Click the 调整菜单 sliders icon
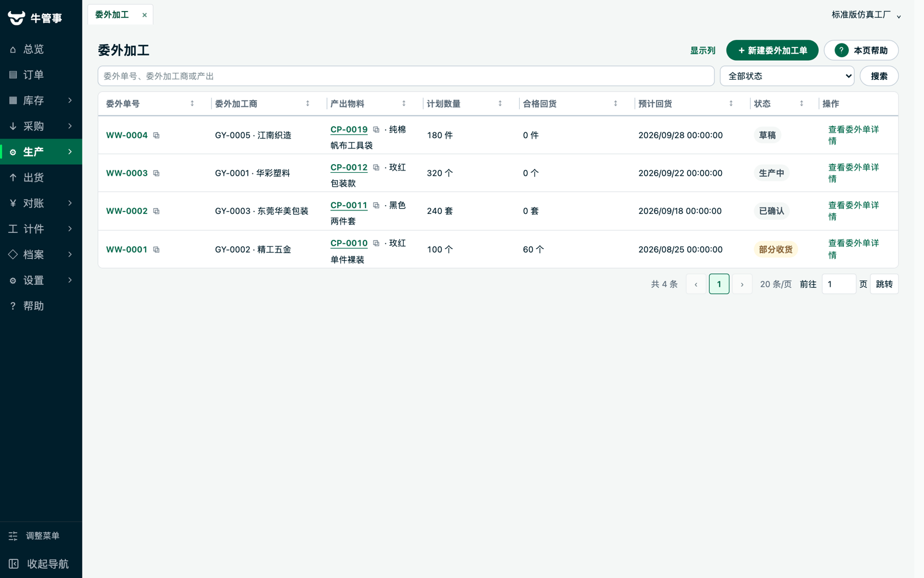 tap(13, 536)
